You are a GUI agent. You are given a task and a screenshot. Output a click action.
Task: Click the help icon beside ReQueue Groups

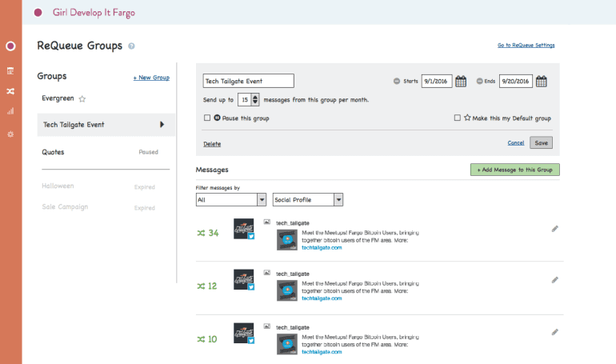[x=131, y=46]
